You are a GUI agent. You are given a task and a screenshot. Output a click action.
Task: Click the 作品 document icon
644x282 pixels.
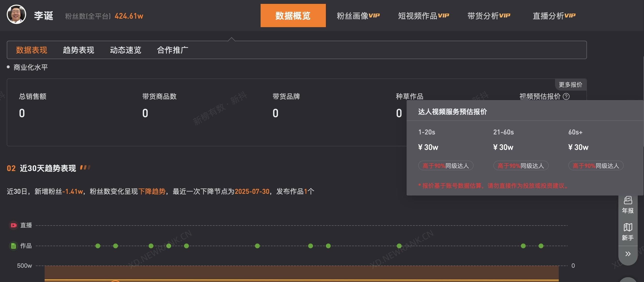point(13,246)
